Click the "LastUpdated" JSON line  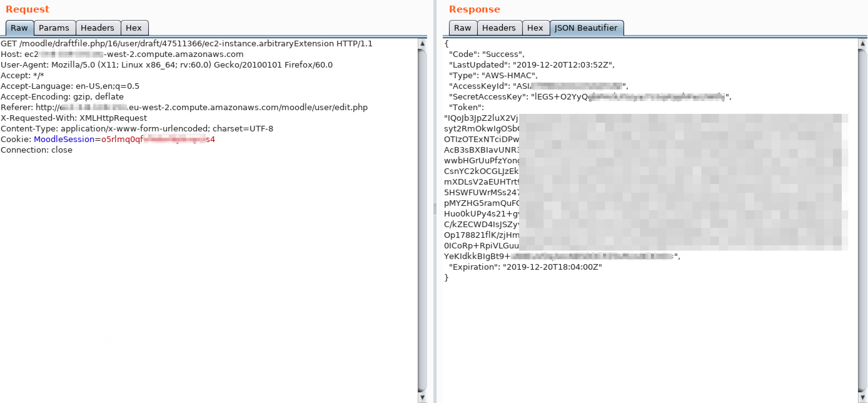pos(532,65)
